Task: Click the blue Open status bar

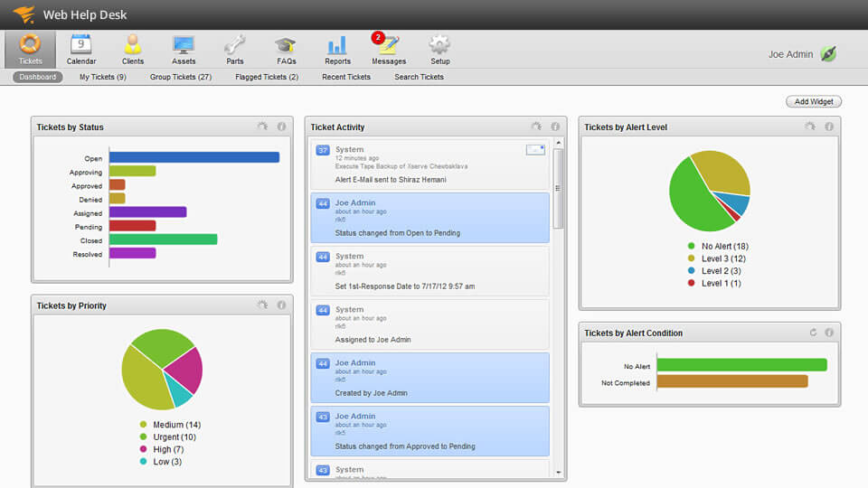Action: [x=194, y=157]
